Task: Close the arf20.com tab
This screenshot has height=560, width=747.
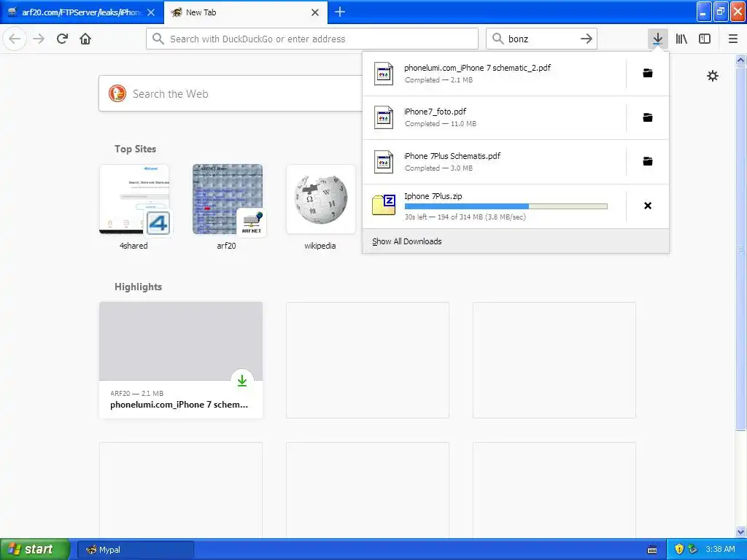Action: [151, 12]
